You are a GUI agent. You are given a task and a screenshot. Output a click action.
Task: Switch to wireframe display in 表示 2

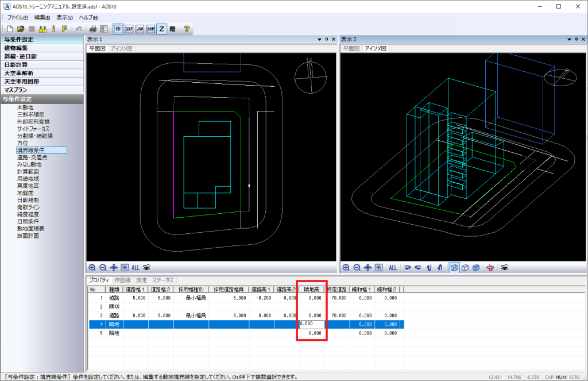click(x=454, y=268)
